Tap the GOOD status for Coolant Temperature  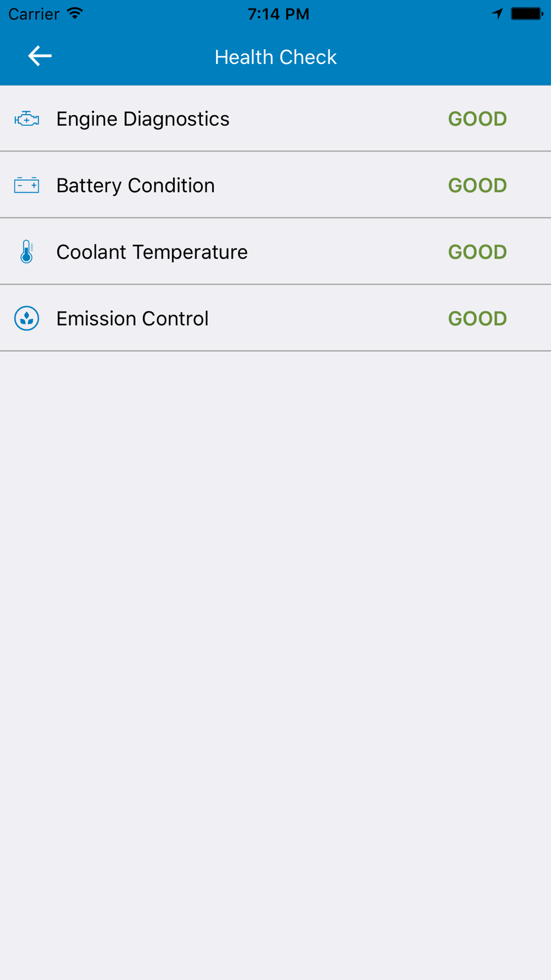tap(477, 252)
